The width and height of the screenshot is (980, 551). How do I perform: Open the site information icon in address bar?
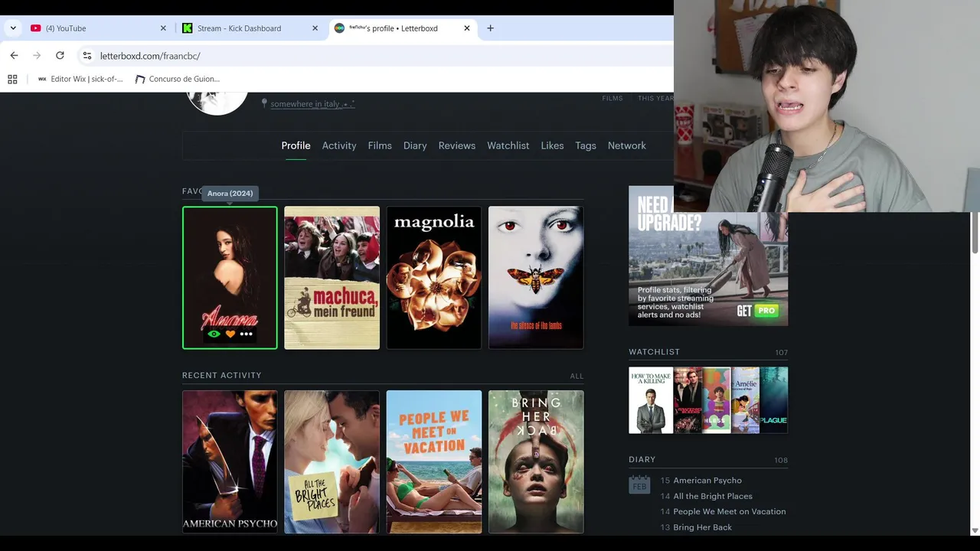click(87, 56)
